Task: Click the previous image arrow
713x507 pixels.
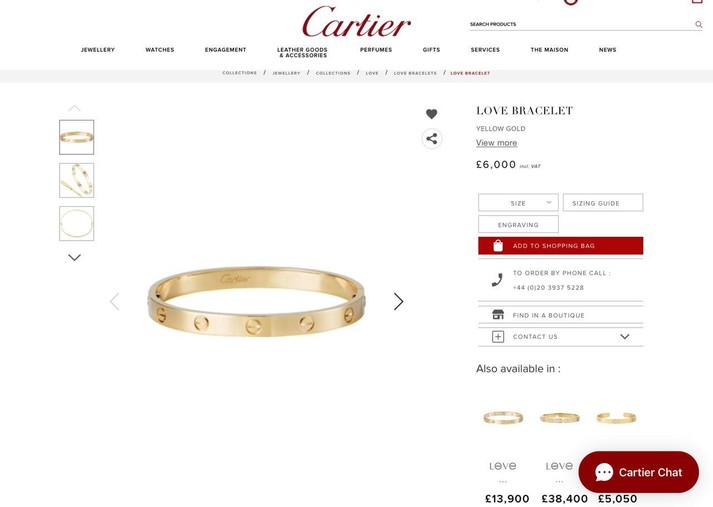Action: (115, 301)
